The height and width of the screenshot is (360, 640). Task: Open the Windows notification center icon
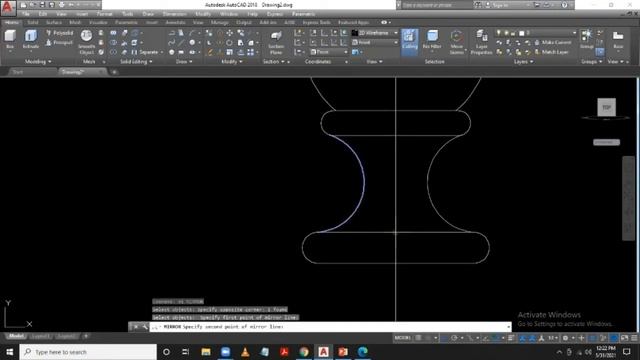coord(627,352)
